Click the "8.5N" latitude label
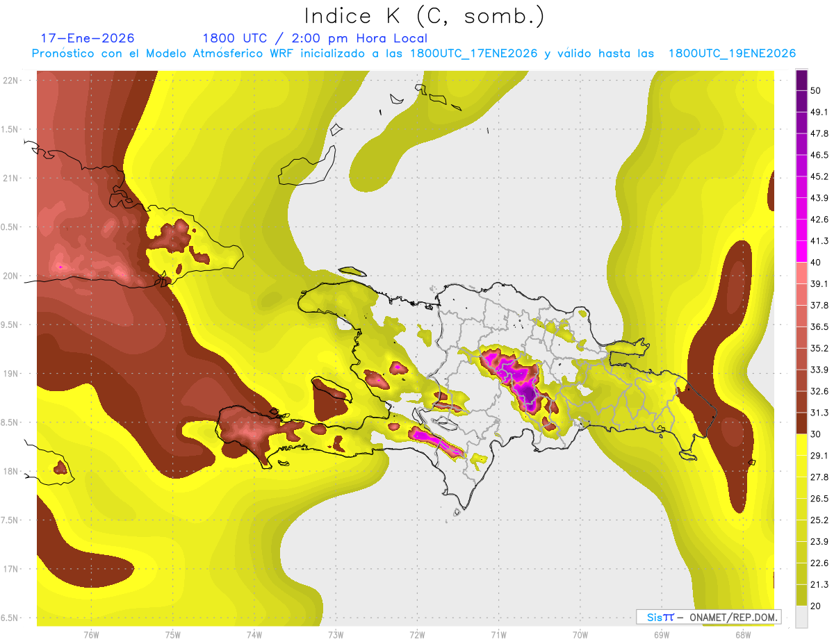 [10, 422]
